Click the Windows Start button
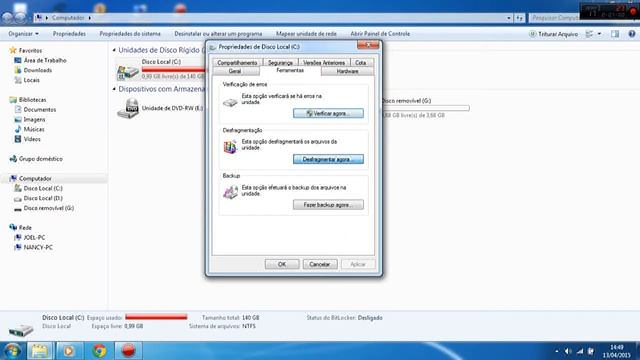Screen dimensions: 640x360 coord(12,351)
